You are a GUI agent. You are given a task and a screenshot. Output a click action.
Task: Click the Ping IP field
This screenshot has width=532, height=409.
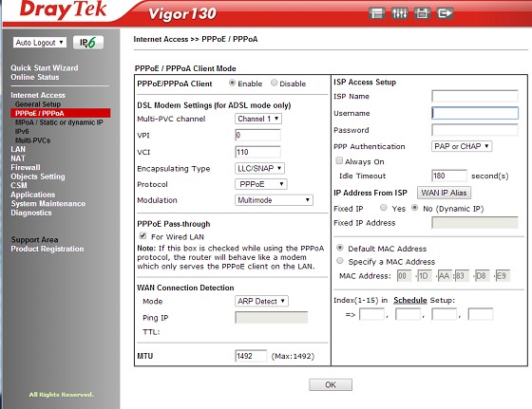[x=272, y=318]
